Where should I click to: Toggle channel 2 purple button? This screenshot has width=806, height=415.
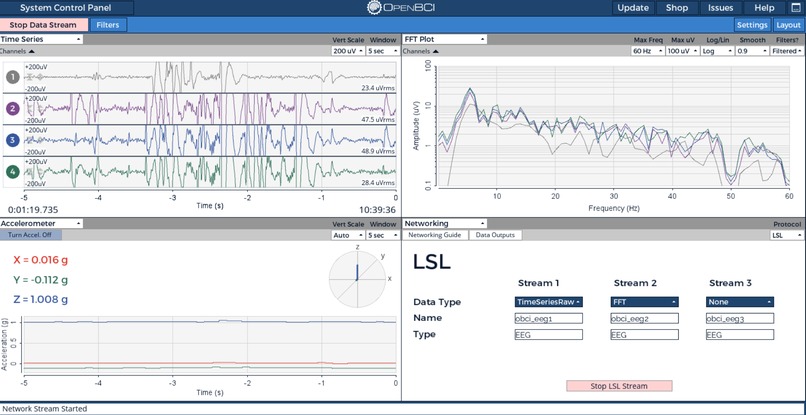[13, 109]
